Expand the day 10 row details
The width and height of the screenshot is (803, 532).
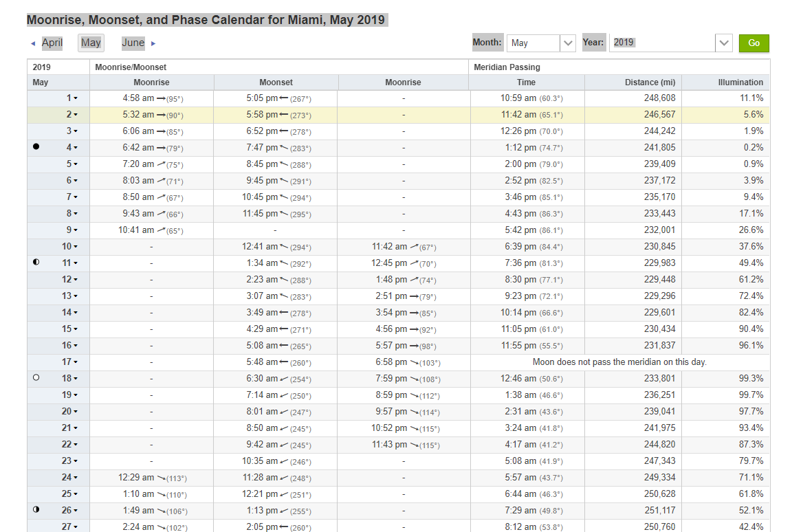tap(69, 247)
